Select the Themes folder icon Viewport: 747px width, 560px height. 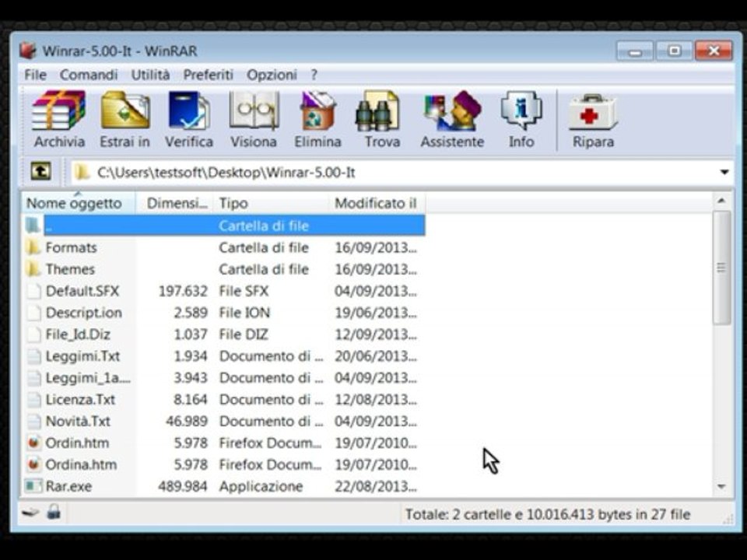[x=33, y=269]
